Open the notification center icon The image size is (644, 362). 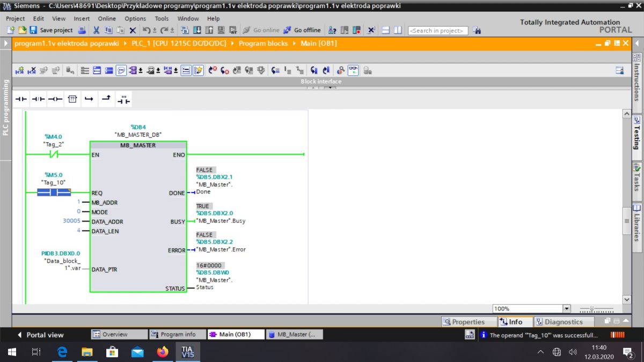(x=628, y=352)
